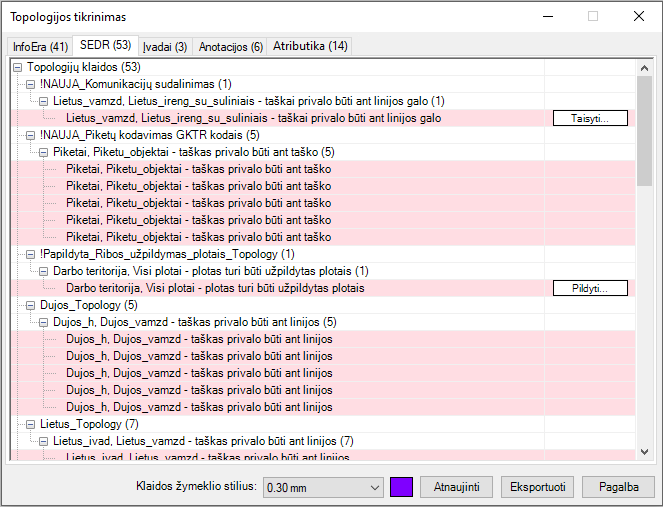Viewport: 663px width, 508px height.
Task: Open the Įvadai (3) tab
Action: pyautogui.click(x=165, y=46)
